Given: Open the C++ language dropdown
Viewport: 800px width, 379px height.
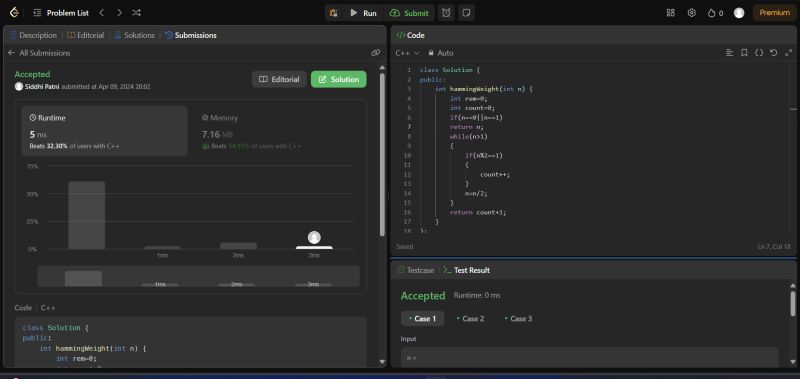Looking at the screenshot, I should pos(407,53).
